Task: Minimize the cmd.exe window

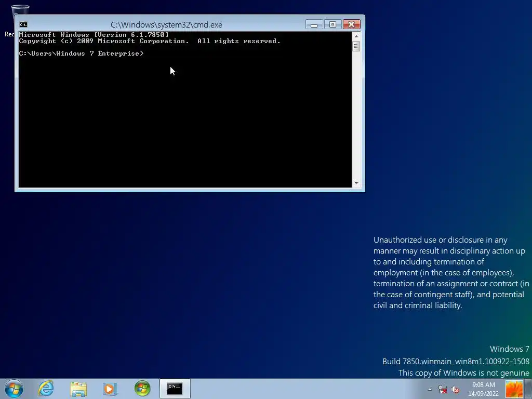Action: [314, 24]
